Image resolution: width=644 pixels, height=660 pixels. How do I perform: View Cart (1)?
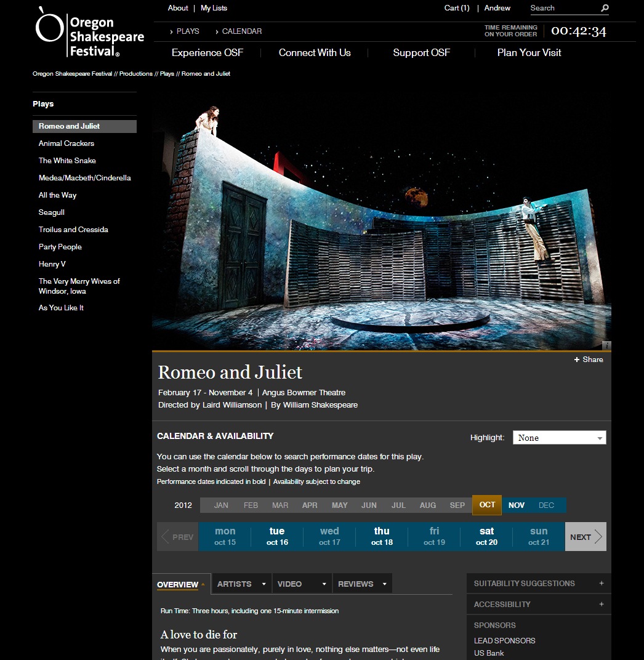click(x=457, y=8)
